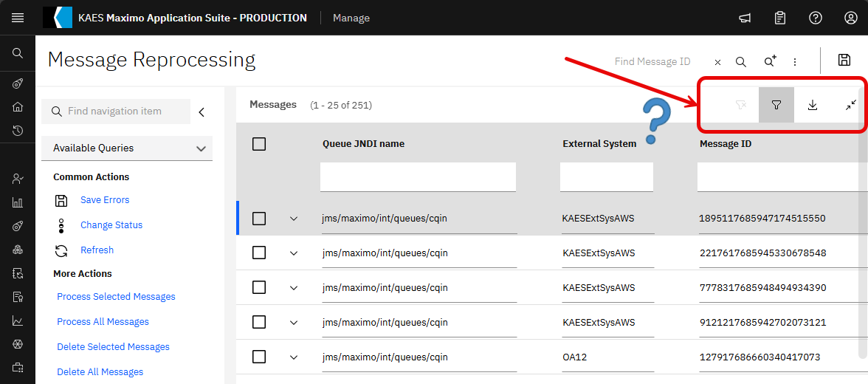
Task: Download the Messages table data
Action: (x=813, y=105)
